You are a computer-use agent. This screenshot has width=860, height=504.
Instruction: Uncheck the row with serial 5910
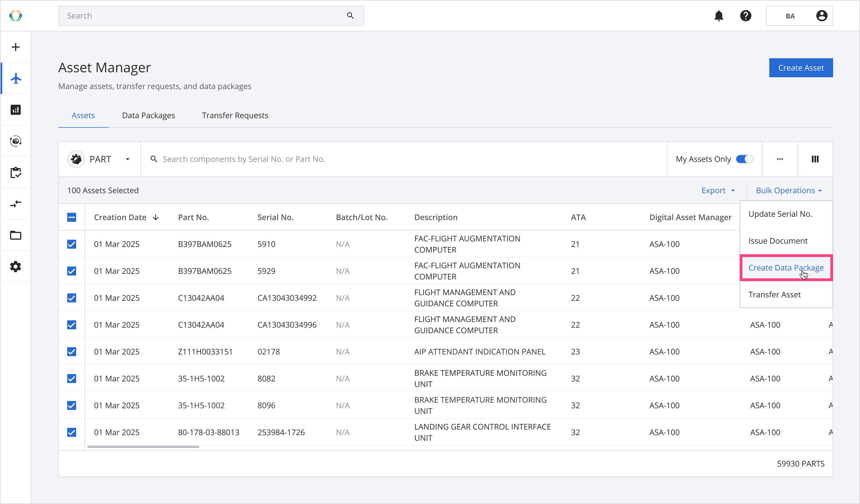click(x=72, y=244)
